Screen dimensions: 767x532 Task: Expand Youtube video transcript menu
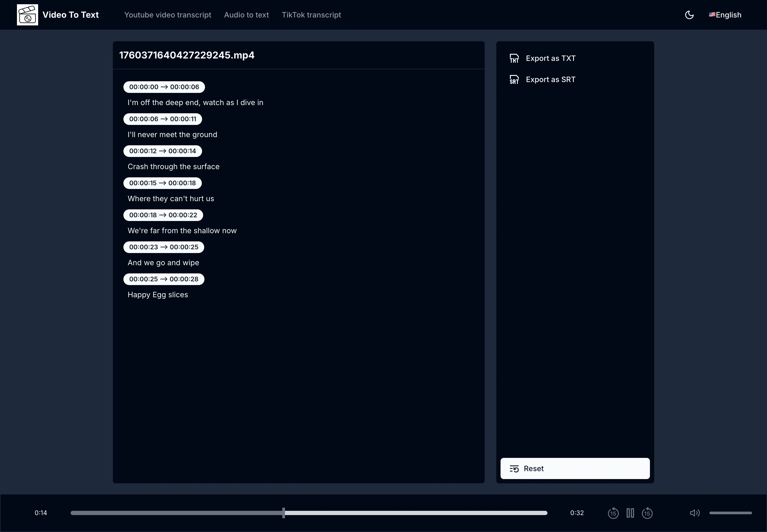click(167, 15)
